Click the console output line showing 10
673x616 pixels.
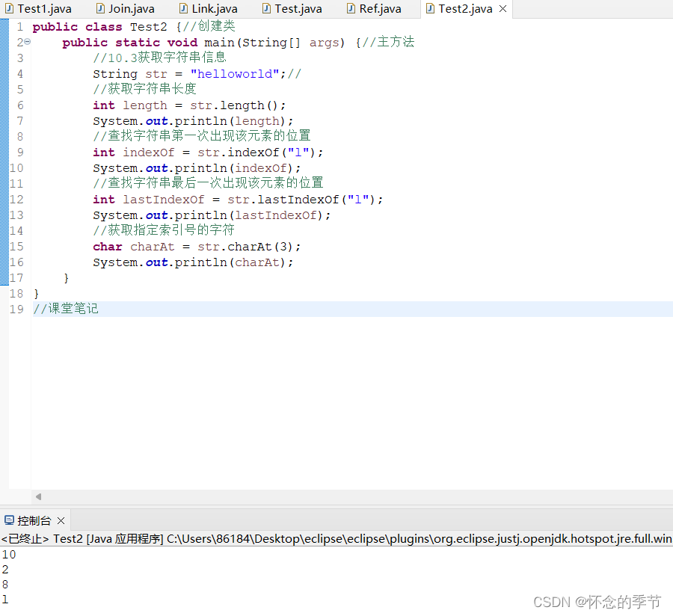(9, 554)
